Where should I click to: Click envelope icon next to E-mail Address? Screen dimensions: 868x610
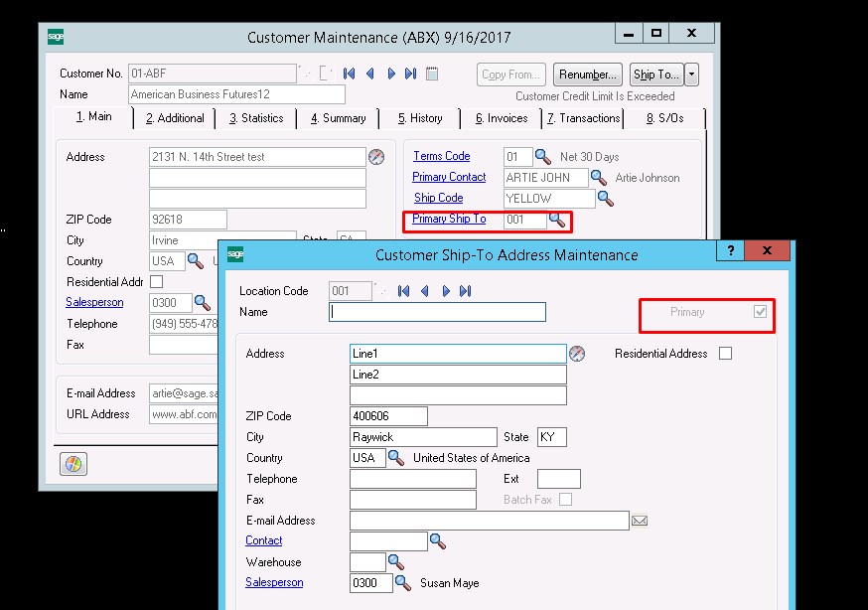pos(640,521)
